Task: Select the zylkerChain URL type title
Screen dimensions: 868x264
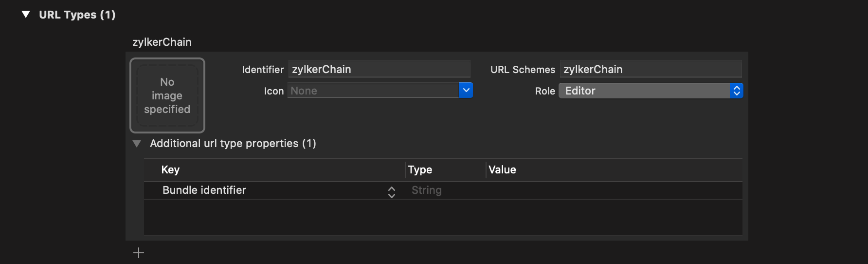Action: click(162, 42)
